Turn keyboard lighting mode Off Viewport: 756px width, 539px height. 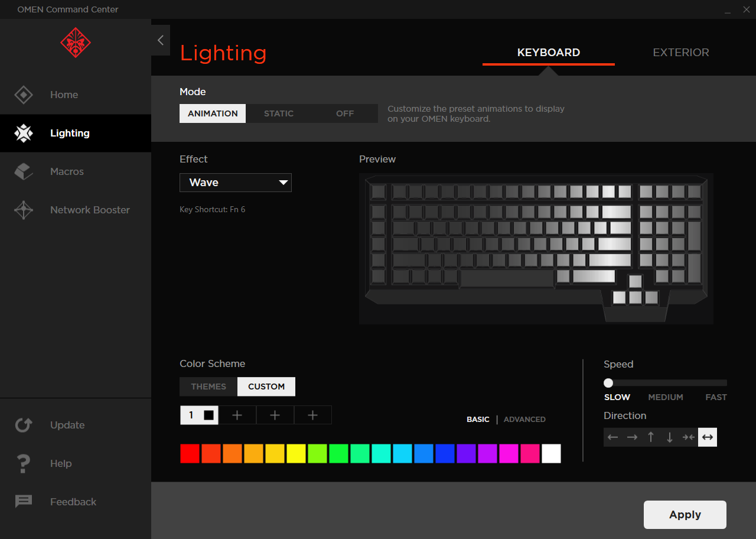click(x=345, y=113)
